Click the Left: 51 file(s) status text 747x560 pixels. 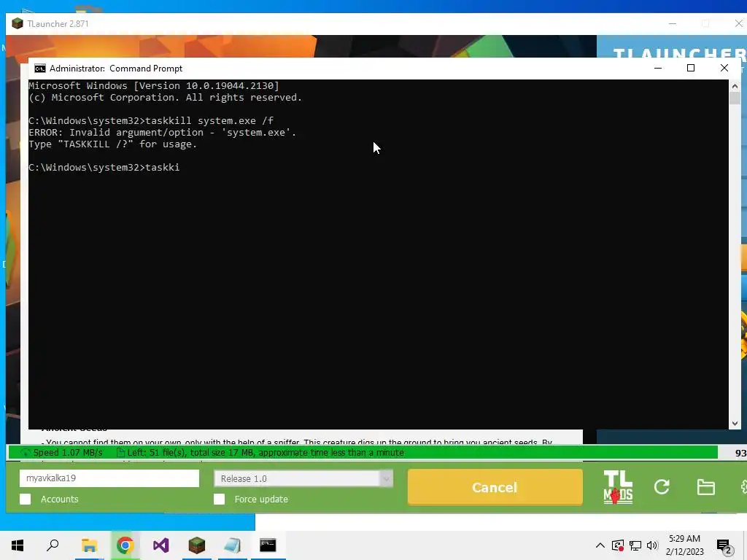click(266, 452)
